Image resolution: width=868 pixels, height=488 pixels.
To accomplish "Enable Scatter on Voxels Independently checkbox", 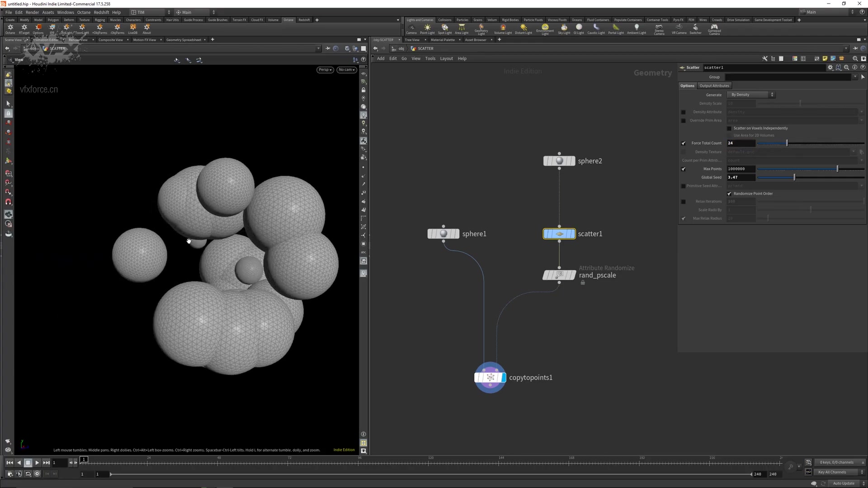I will click(729, 128).
